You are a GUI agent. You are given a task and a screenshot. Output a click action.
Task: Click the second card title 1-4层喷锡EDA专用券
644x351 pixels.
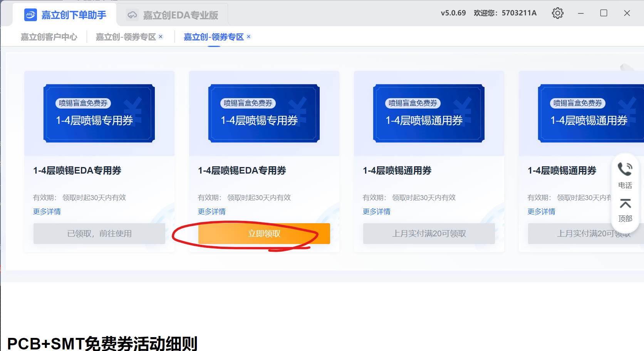[x=242, y=170]
